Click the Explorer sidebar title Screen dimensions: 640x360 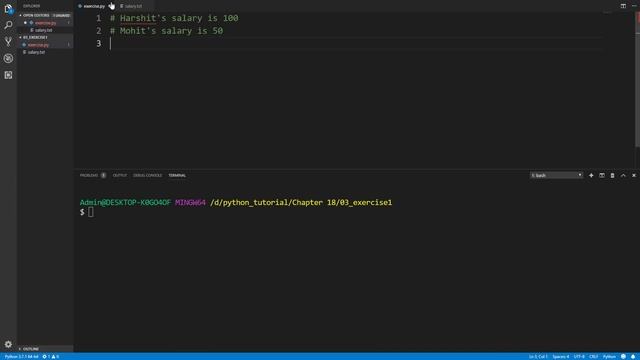click(x=31, y=6)
